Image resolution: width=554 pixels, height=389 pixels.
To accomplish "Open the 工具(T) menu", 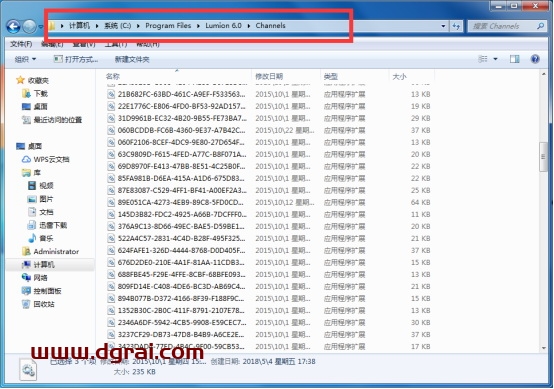I will (116, 44).
